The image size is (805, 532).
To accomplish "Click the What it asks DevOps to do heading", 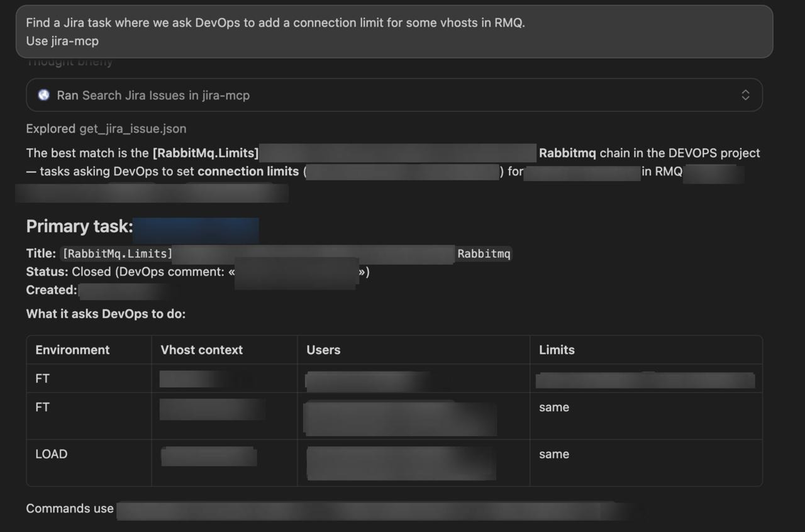I will [106, 314].
